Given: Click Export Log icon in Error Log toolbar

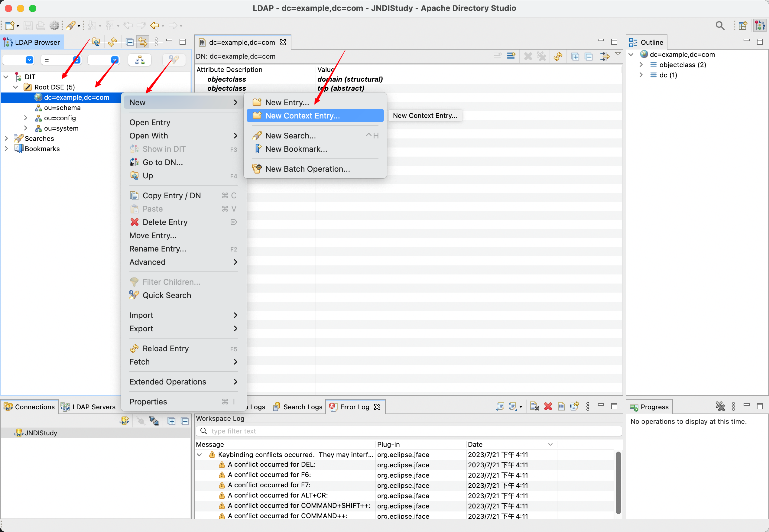Looking at the screenshot, I should pos(500,406).
